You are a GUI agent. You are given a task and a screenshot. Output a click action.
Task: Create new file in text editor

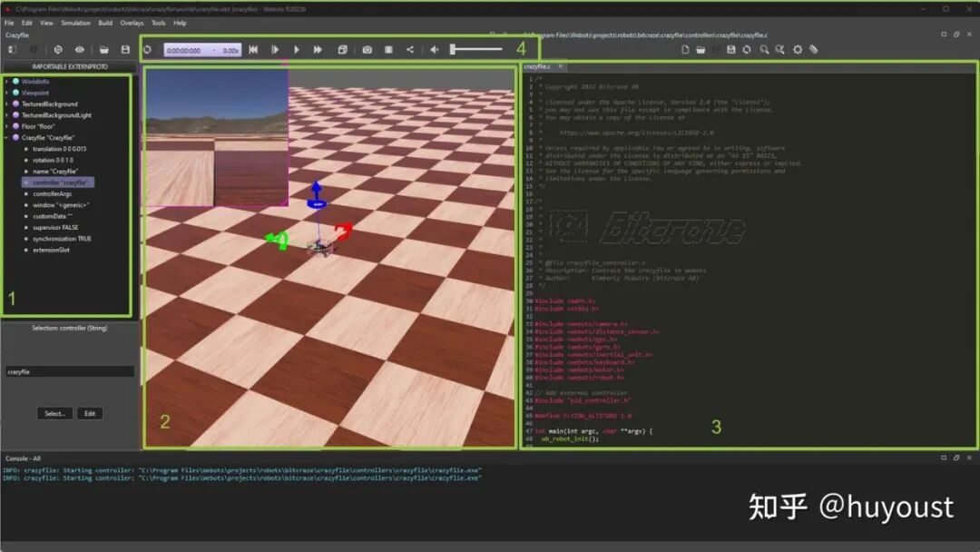pos(685,49)
